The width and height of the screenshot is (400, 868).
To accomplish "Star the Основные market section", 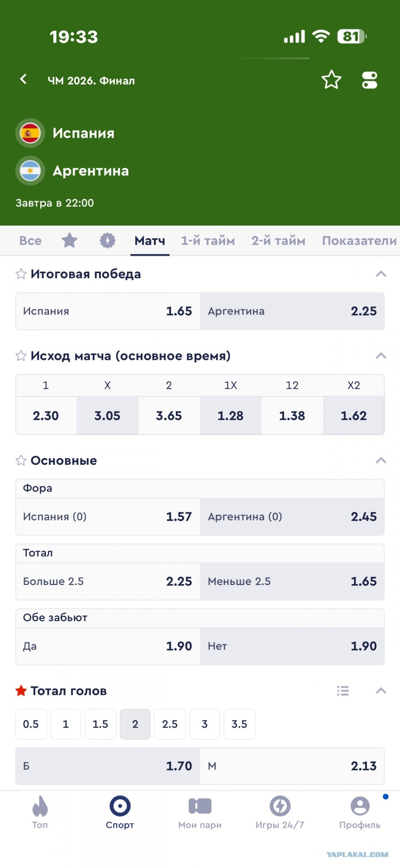I will point(21,461).
